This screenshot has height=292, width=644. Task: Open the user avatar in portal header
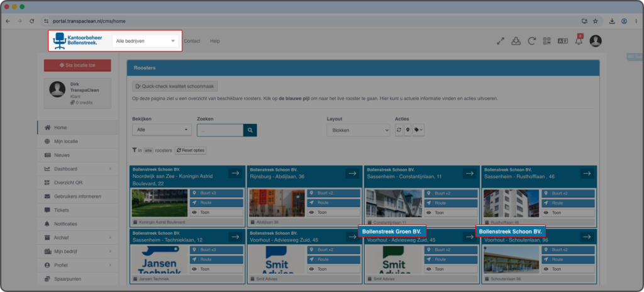tap(596, 41)
